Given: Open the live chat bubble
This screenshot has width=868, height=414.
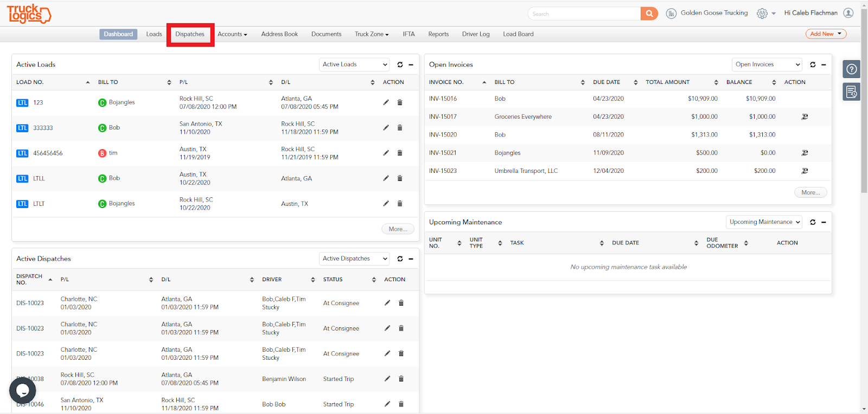Looking at the screenshot, I should tap(23, 390).
